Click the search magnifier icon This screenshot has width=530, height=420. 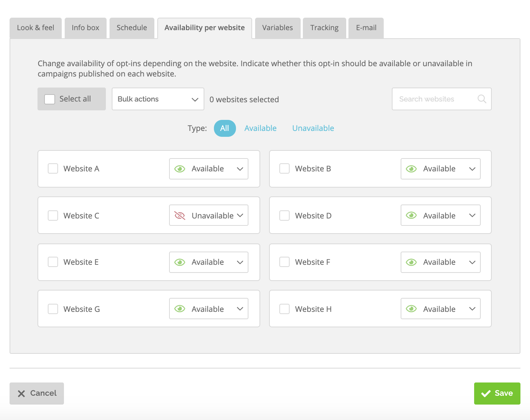click(482, 99)
